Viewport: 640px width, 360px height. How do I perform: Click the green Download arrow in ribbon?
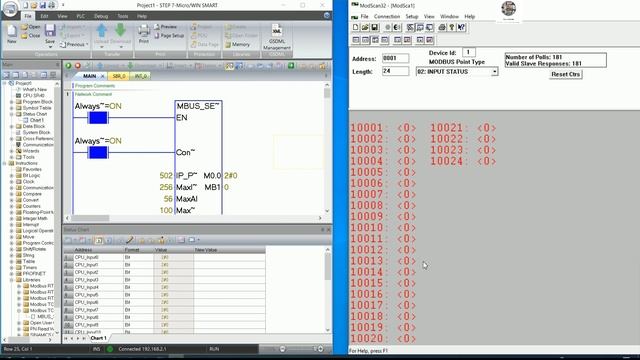(120, 31)
